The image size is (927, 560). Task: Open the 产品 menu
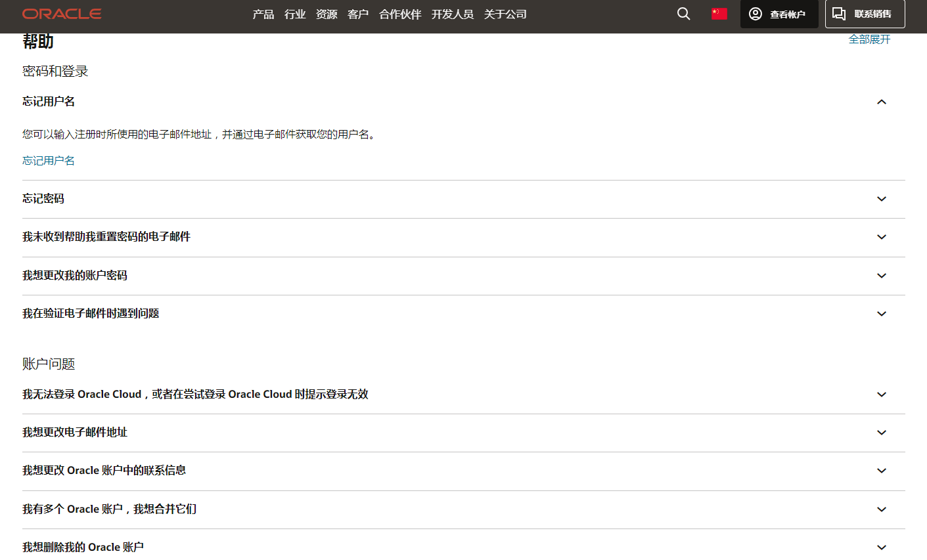click(263, 14)
